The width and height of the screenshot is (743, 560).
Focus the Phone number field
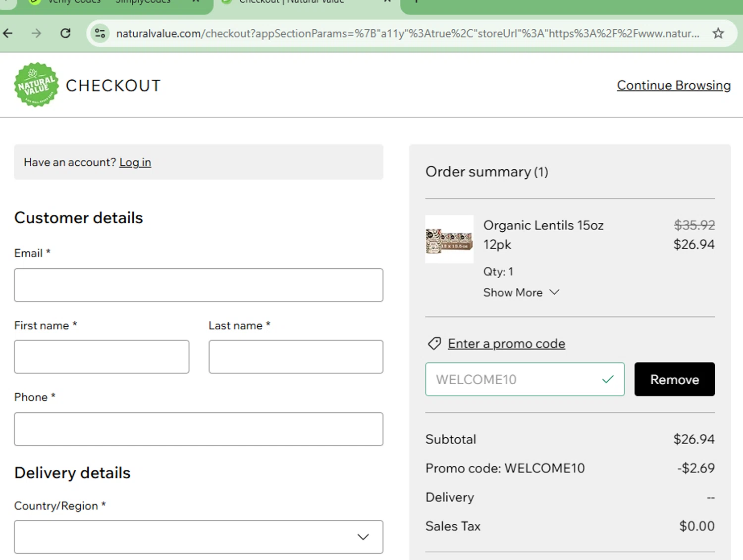[199, 429]
